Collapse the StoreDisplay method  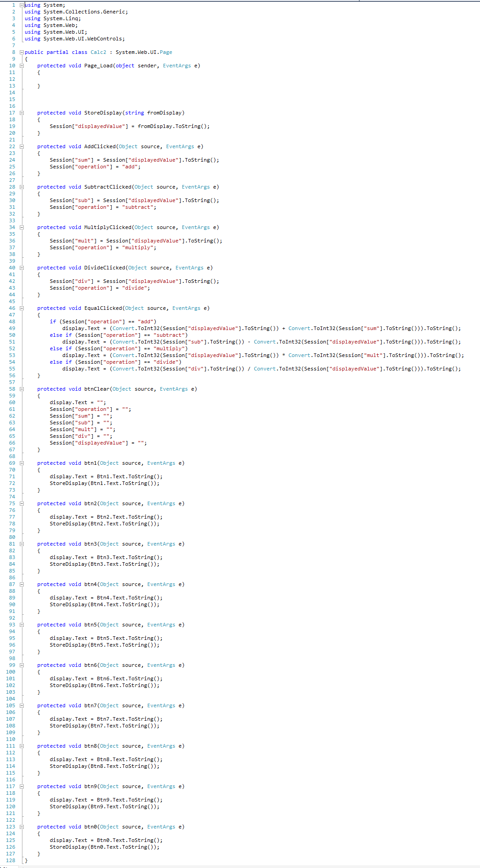coord(22,113)
